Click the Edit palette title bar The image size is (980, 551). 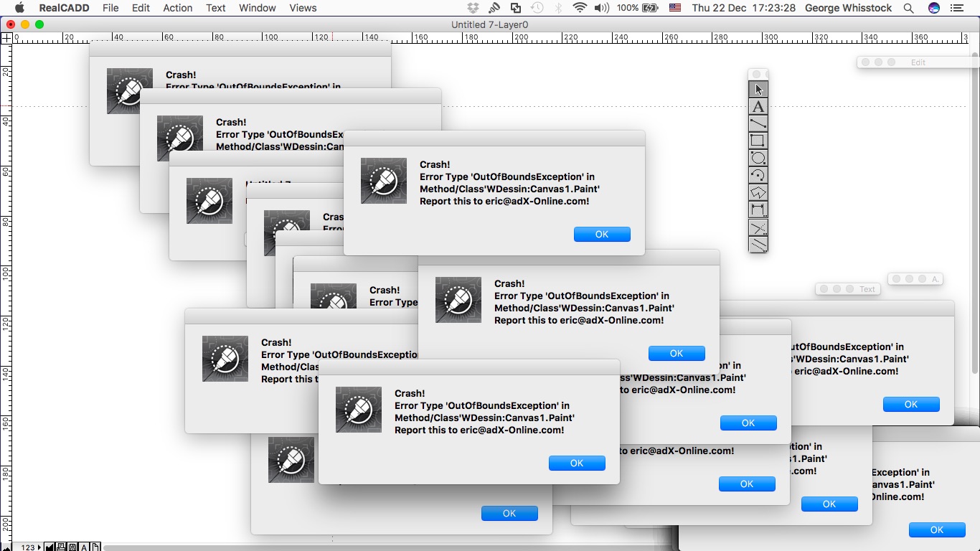point(918,62)
